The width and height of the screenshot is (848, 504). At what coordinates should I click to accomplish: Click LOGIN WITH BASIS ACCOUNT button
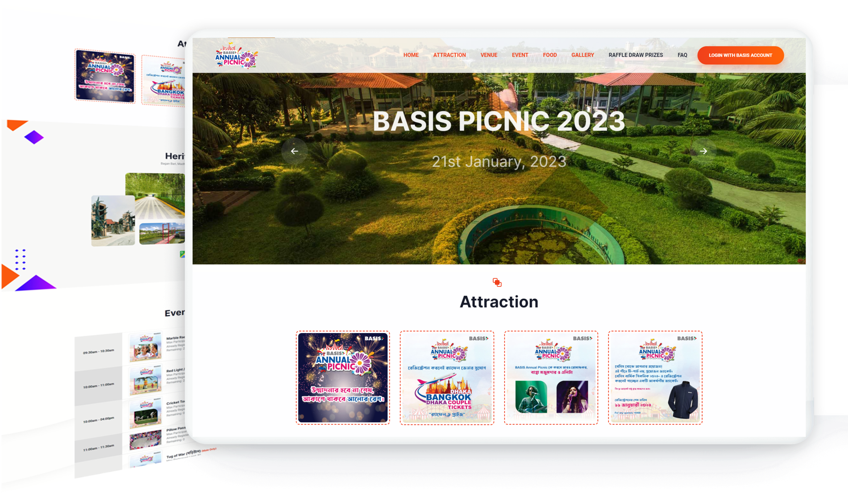740,55
